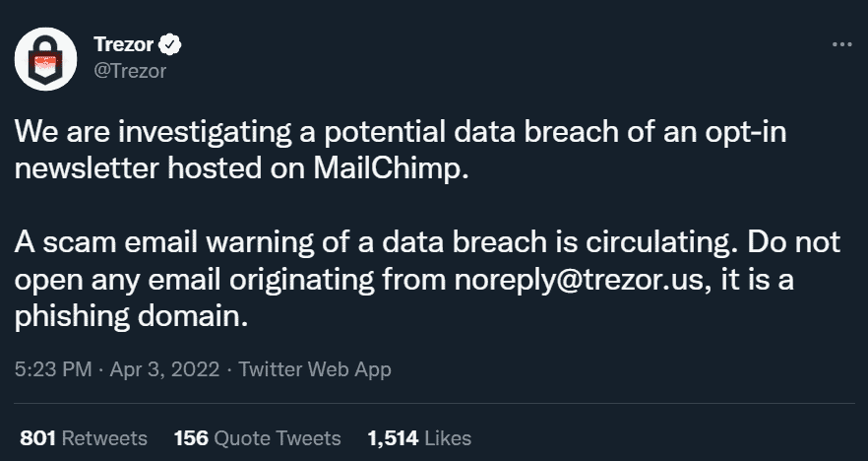Open the Trezor padlock profile avatar

pos(45,59)
